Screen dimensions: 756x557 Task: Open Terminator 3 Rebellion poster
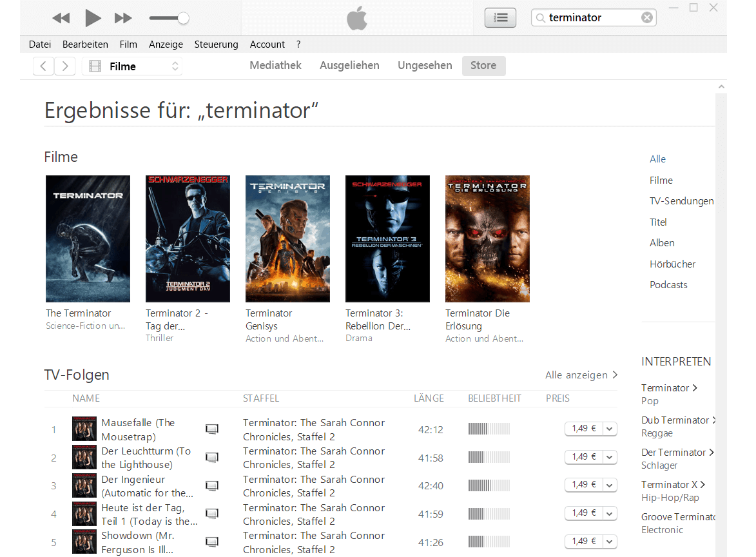(x=387, y=239)
